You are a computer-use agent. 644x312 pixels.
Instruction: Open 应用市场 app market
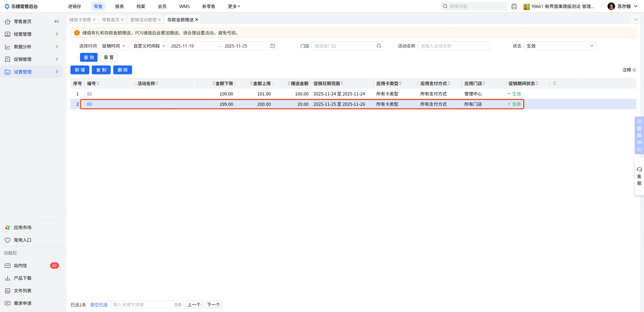tap(22, 227)
